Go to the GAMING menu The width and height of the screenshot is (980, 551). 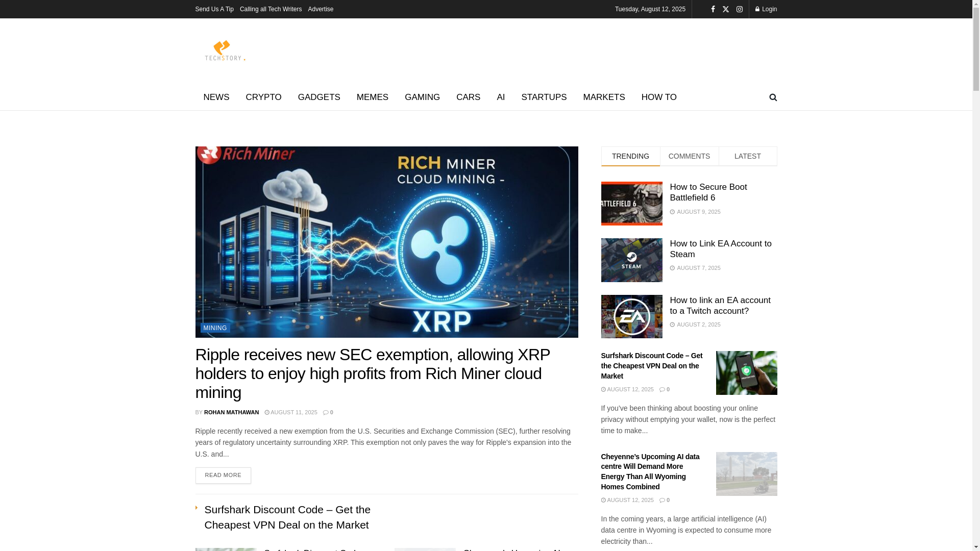pyautogui.click(x=422, y=97)
